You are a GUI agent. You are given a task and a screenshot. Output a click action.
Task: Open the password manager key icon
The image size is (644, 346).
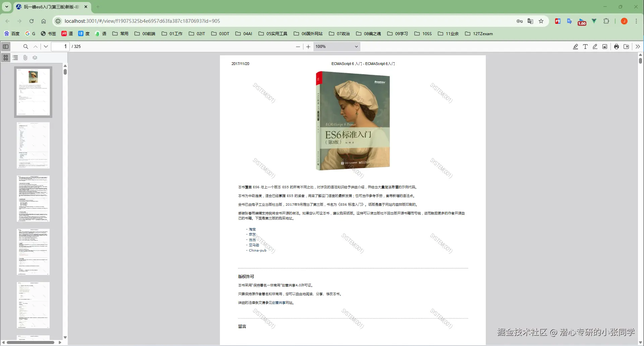520,21
